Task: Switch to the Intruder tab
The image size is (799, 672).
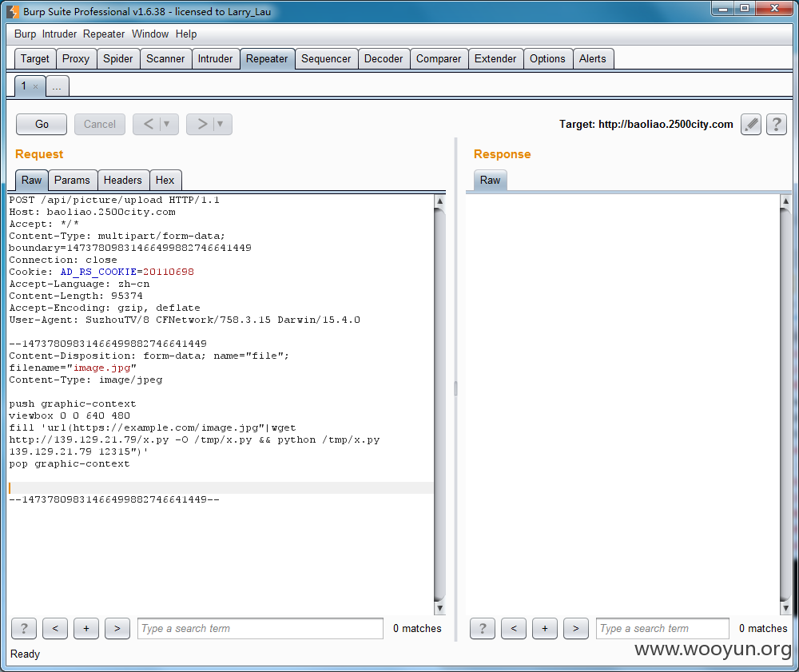Action: click(215, 59)
